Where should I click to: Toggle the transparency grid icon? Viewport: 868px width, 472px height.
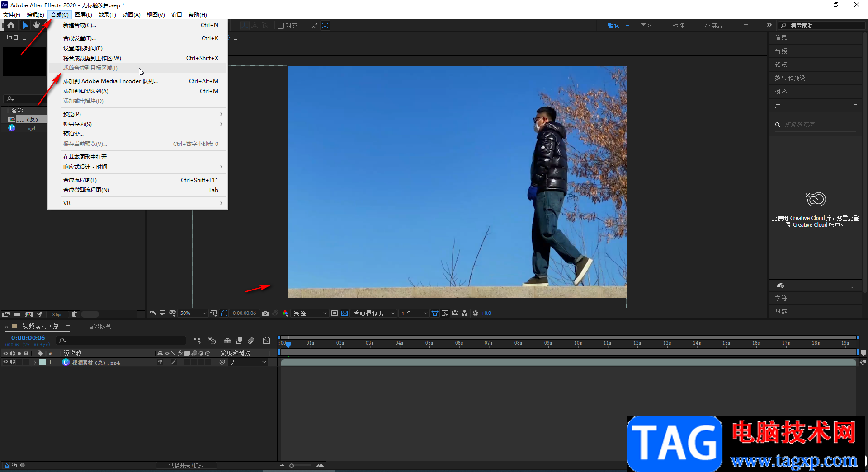(344, 313)
